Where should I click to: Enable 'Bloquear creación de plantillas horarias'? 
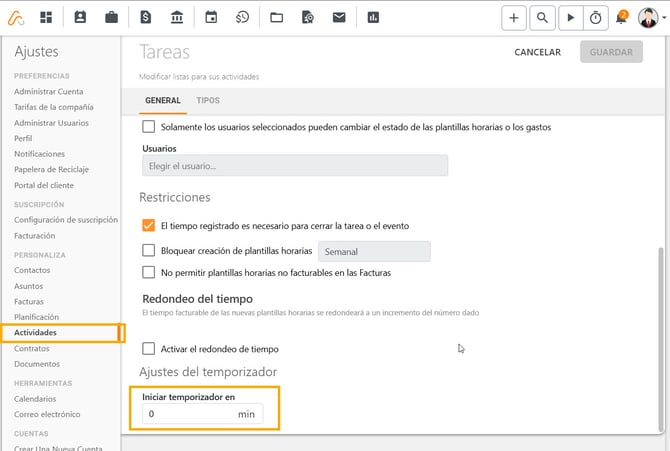coord(148,250)
